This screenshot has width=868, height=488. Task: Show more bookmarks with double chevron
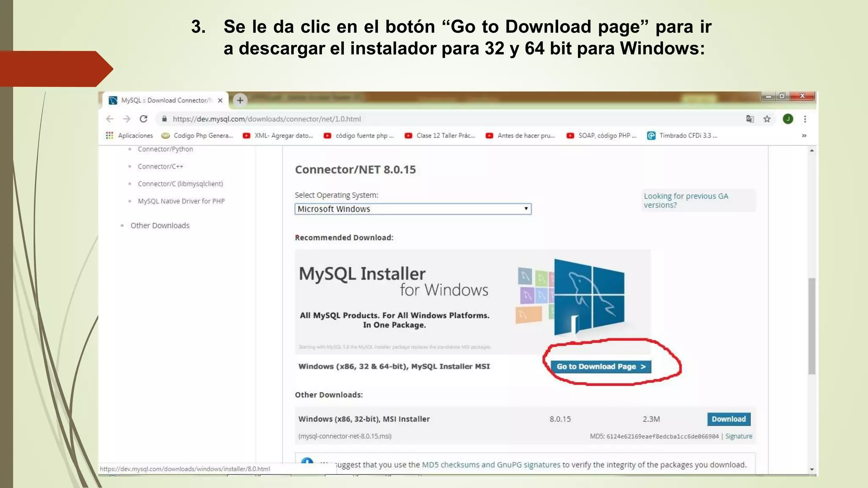pos(804,136)
